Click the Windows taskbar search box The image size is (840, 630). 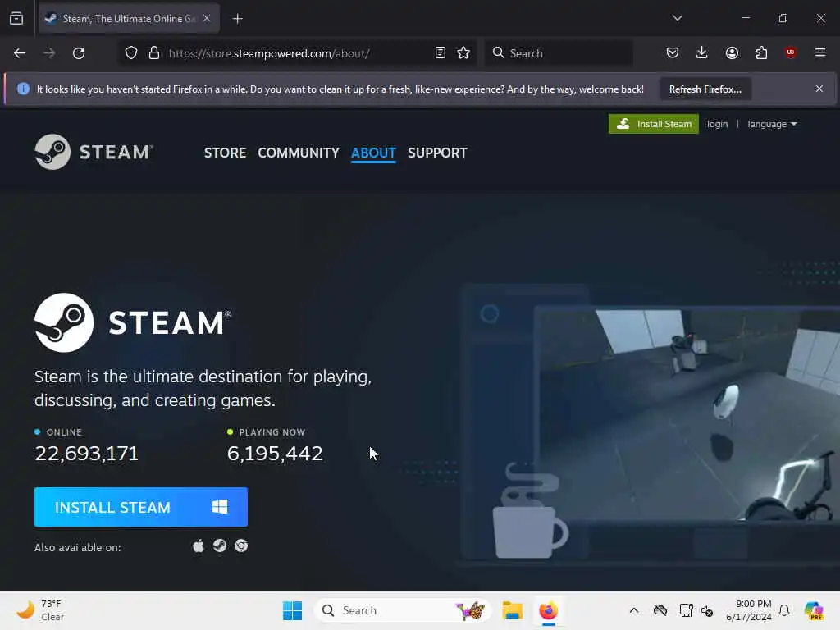pyautogui.click(x=403, y=610)
